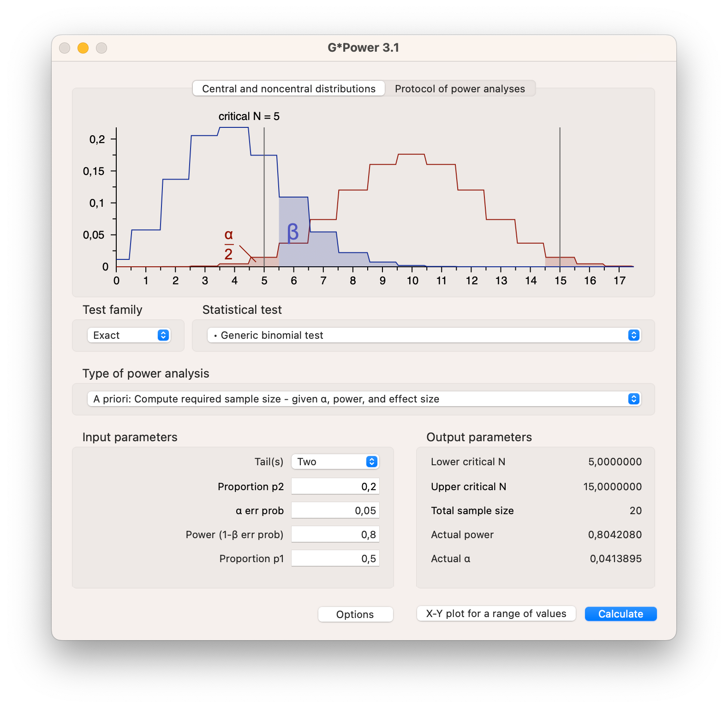Viewport: 728px width, 702px height.
Task: Edit the Proportion p2 input field
Action: [x=335, y=486]
